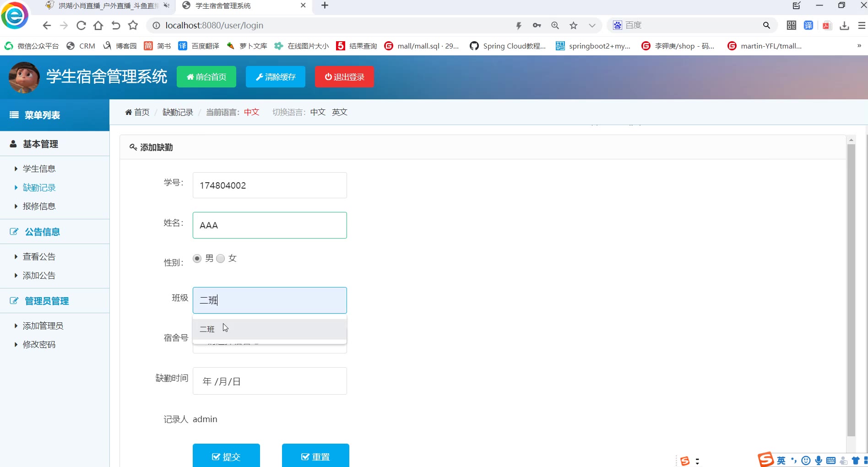Open saved passwords key icon
Image resolution: width=868 pixels, height=467 pixels.
(x=537, y=26)
